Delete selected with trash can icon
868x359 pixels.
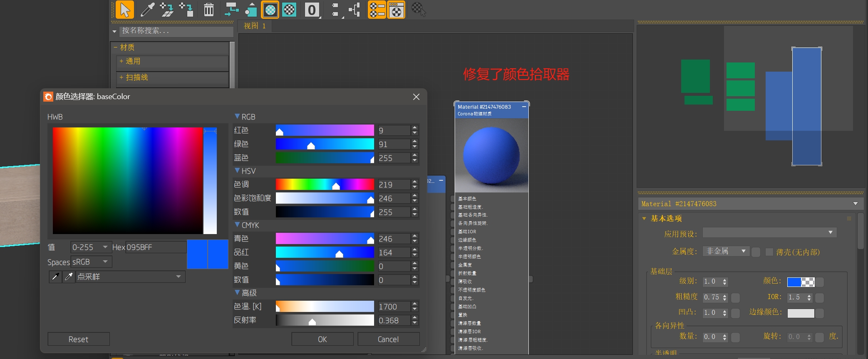[209, 10]
